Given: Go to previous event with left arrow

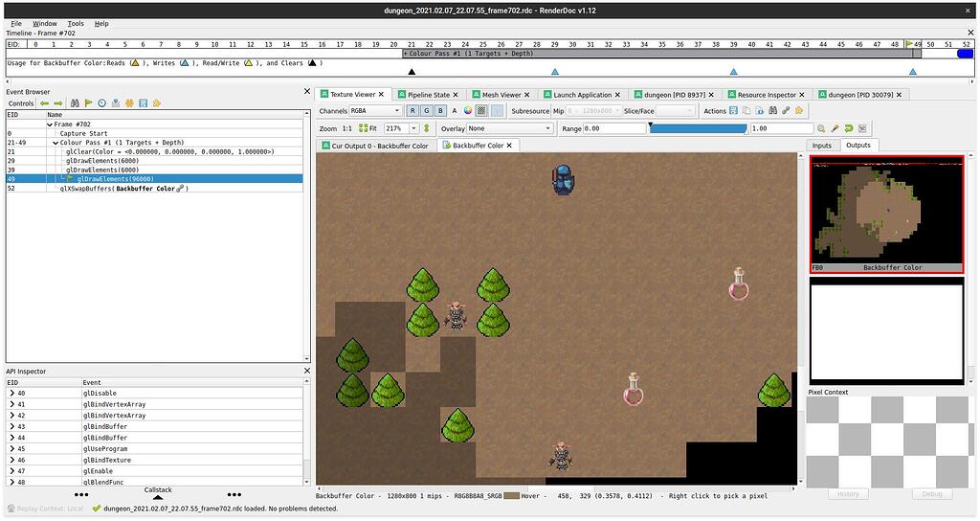Looking at the screenshot, I should (x=44, y=103).
